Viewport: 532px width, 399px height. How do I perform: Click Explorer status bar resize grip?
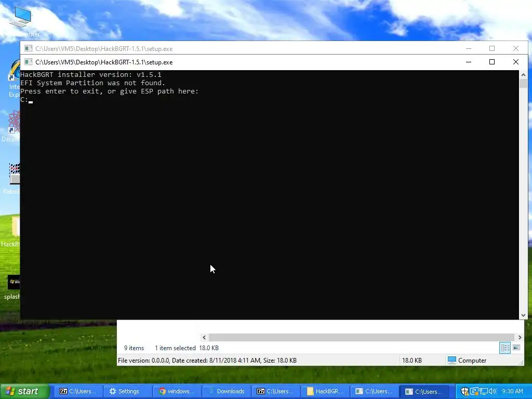click(521, 363)
